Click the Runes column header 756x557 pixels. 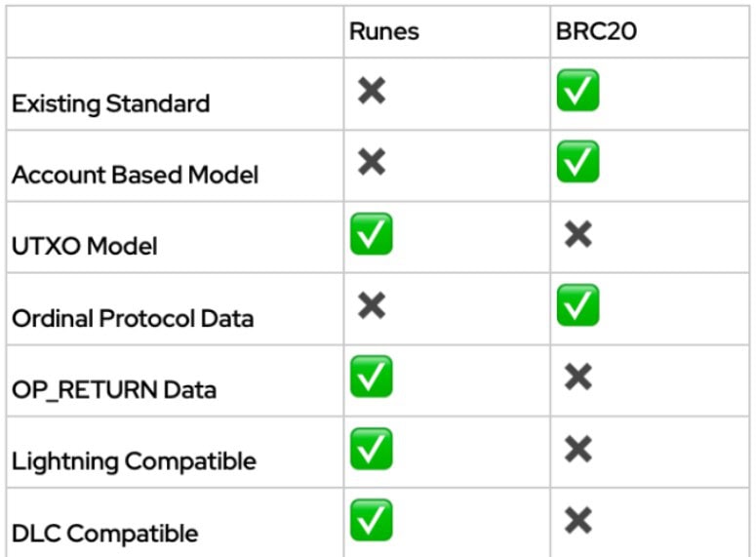coord(384,32)
